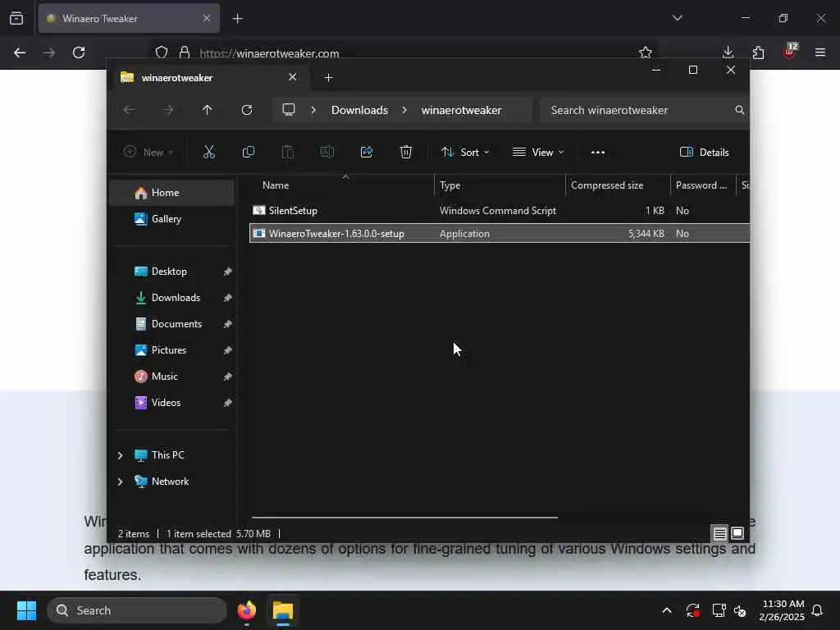The height and width of the screenshot is (630, 840).
Task: Open the See more ellipsis menu
Action: coord(598,152)
